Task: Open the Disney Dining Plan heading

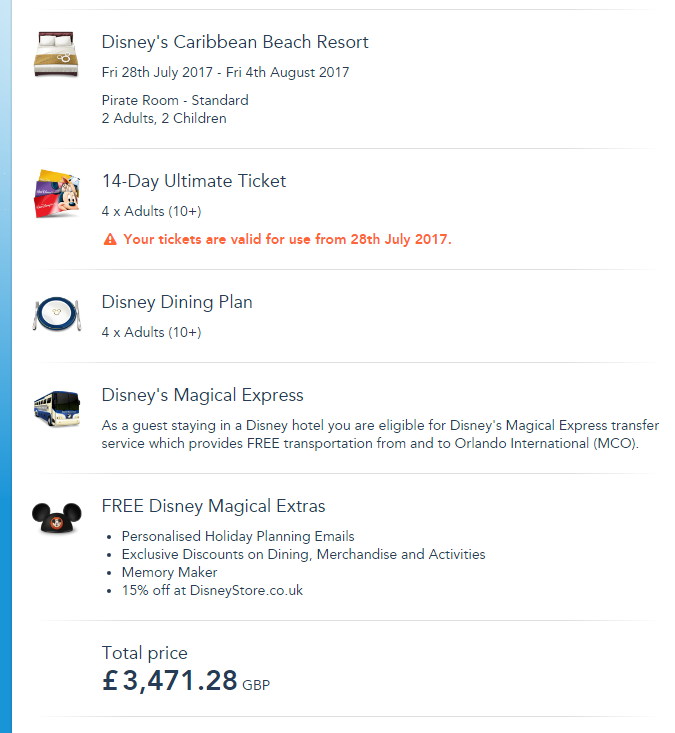Action: (177, 302)
